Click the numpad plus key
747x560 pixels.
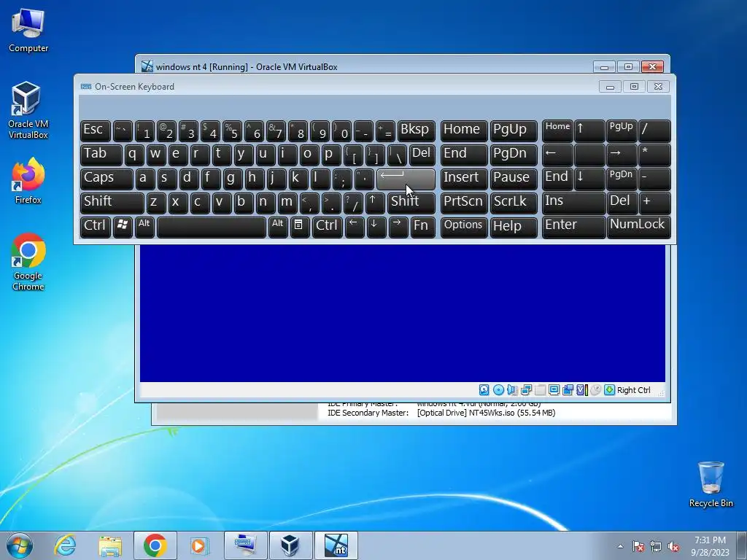pyautogui.click(x=654, y=203)
